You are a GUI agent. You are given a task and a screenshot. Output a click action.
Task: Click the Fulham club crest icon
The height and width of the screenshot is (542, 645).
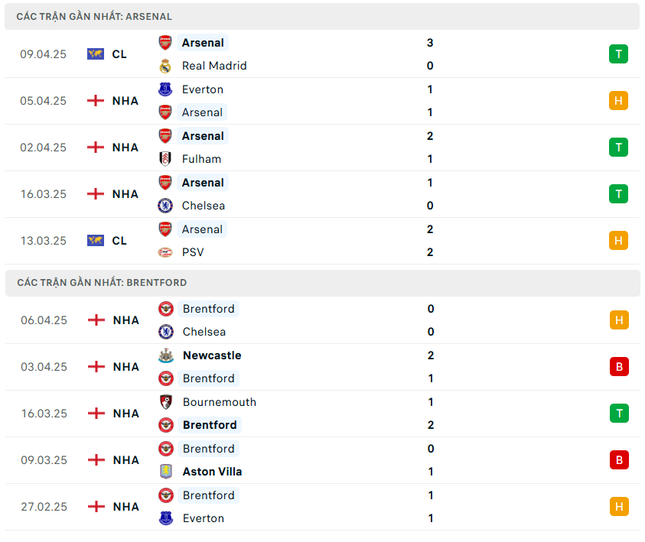point(165,159)
